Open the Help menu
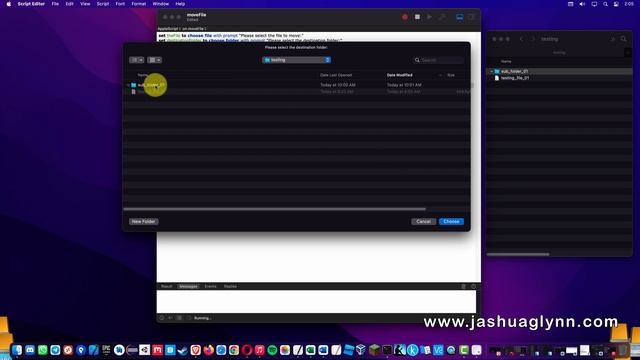This screenshot has height=360, width=640. tap(180, 4)
